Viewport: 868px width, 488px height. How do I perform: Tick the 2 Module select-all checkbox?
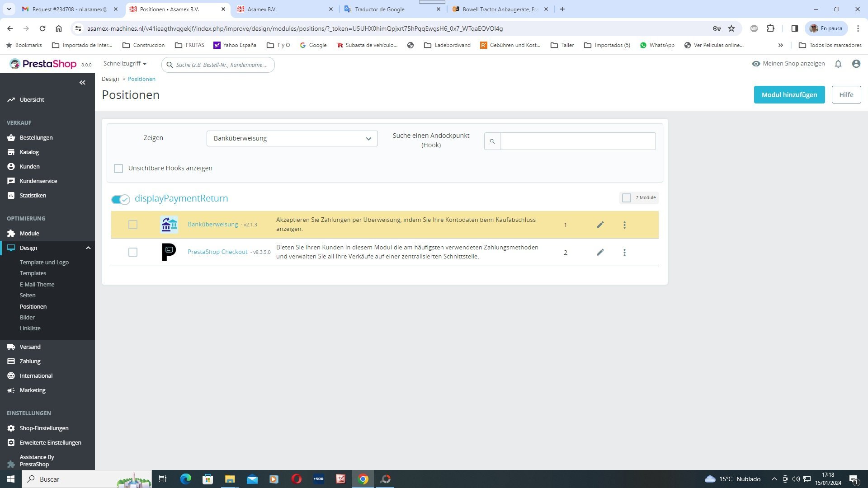pyautogui.click(x=626, y=198)
